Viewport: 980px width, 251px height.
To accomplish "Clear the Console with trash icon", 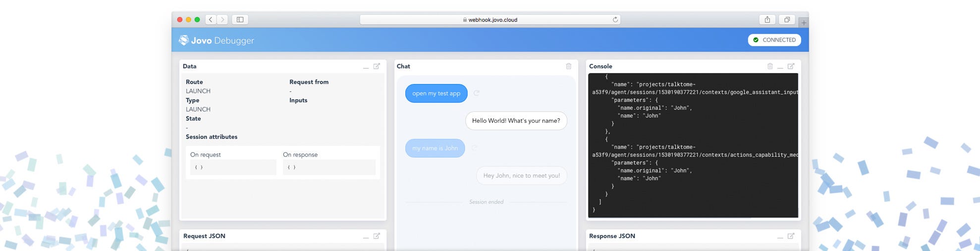I will click(x=770, y=66).
